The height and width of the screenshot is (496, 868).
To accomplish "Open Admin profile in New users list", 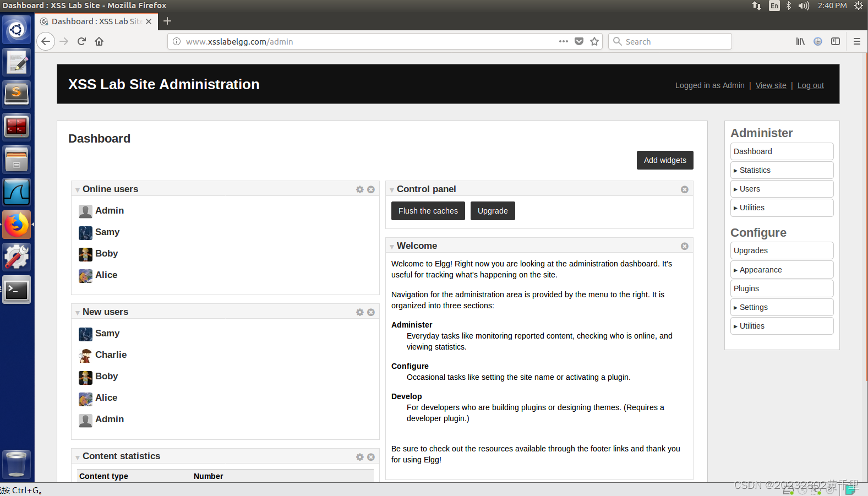I will (110, 419).
